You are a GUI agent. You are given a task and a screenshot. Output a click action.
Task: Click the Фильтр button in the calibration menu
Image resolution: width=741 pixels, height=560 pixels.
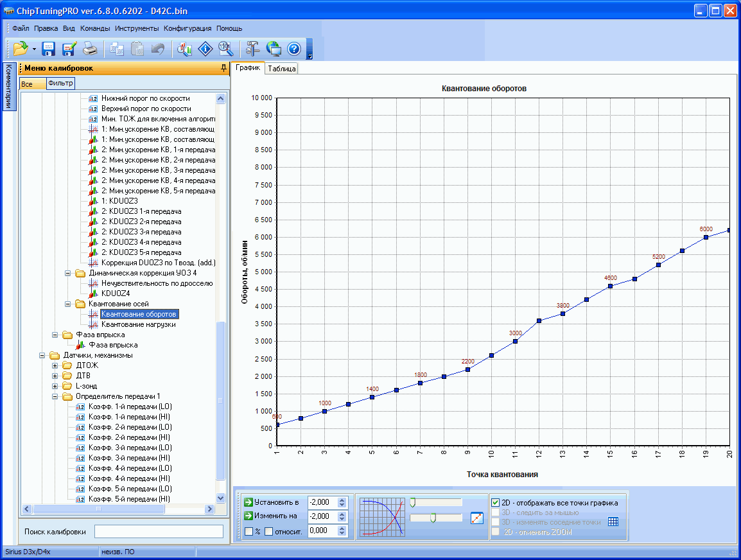pos(60,83)
